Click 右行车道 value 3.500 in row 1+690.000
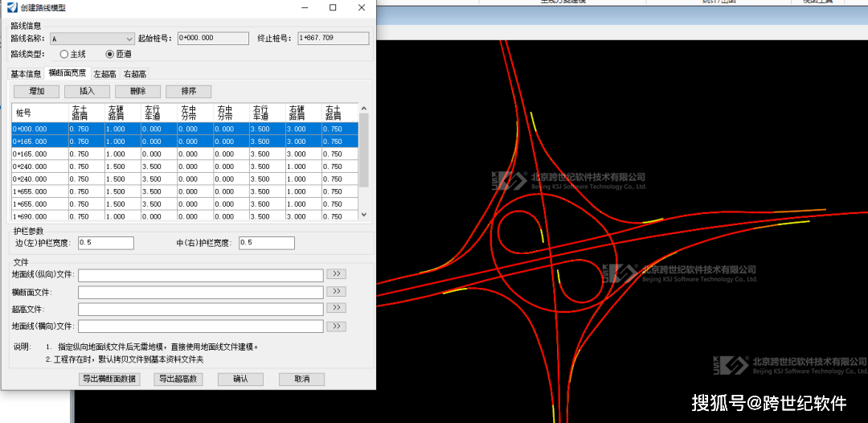Image resolution: width=868 pixels, height=423 pixels. point(268,216)
